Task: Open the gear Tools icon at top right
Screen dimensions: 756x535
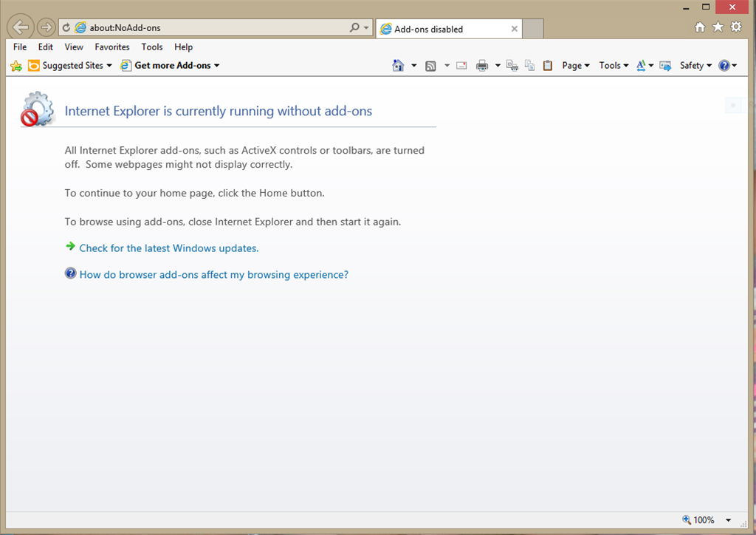Action: (x=736, y=27)
